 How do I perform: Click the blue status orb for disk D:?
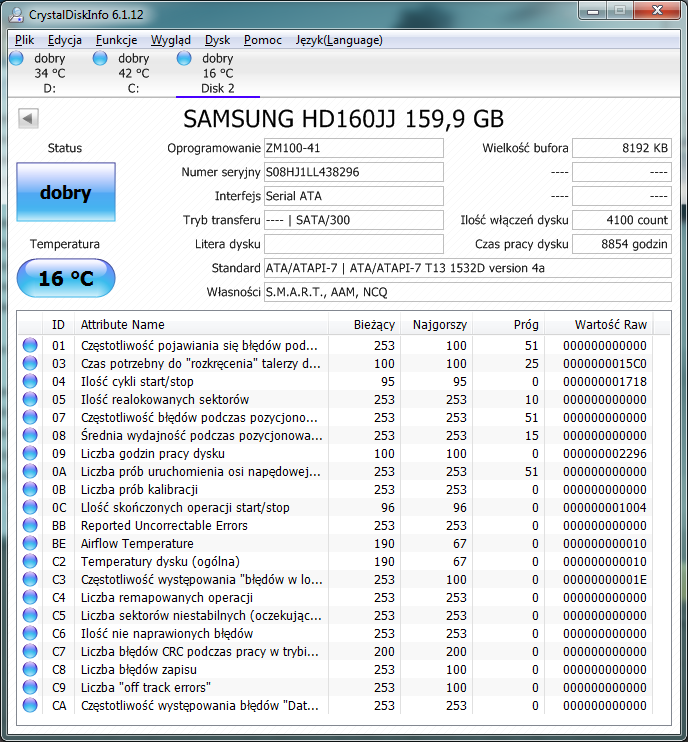(x=17, y=58)
